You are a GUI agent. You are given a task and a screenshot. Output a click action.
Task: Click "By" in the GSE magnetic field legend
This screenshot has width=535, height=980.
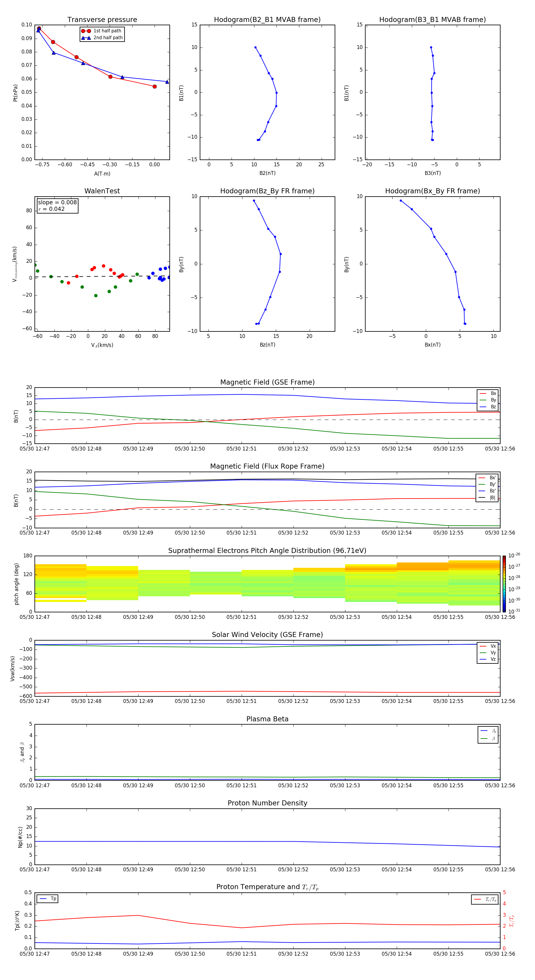[x=488, y=400]
